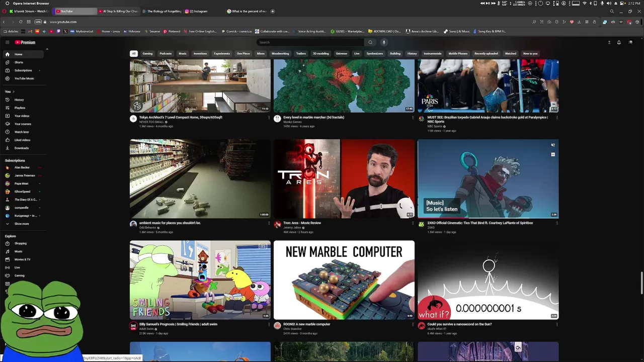Open Opera downloads icon in address bar

pos(579,22)
